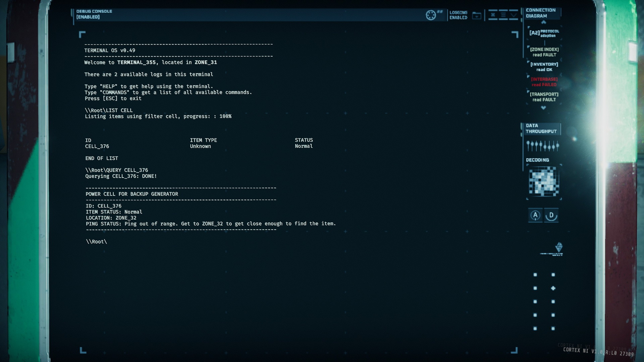Click the \\Root\QUERY CELL_376 command line
644x362 pixels.
(x=116, y=170)
